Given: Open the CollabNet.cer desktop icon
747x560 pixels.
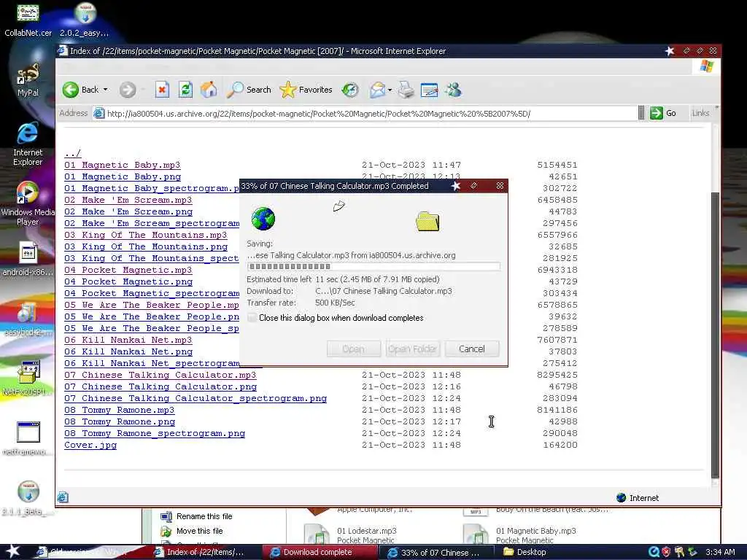Looking at the screenshot, I should coord(28,20).
